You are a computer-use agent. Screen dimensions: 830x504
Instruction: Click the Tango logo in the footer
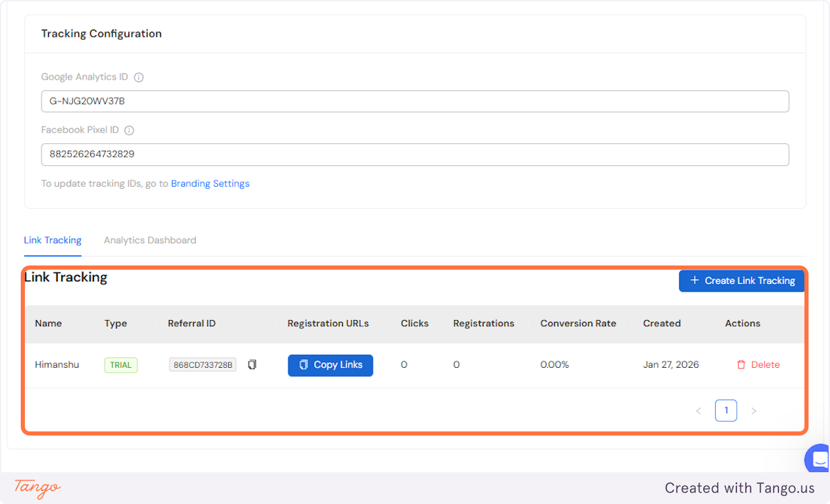click(x=36, y=489)
